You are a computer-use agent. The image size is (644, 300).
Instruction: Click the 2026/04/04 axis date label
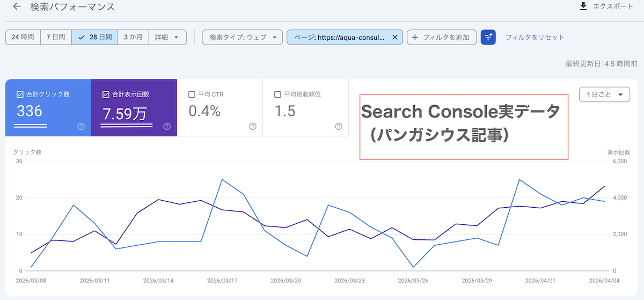point(604,280)
